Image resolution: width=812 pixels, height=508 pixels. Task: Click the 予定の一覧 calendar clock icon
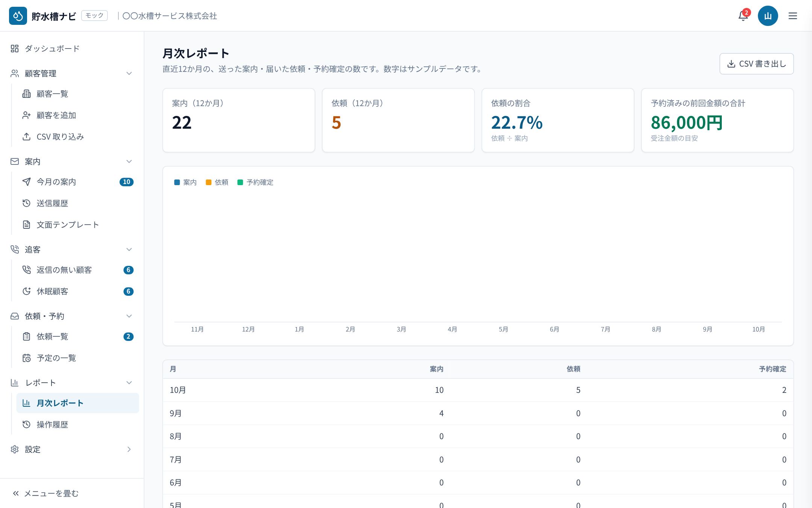point(26,358)
